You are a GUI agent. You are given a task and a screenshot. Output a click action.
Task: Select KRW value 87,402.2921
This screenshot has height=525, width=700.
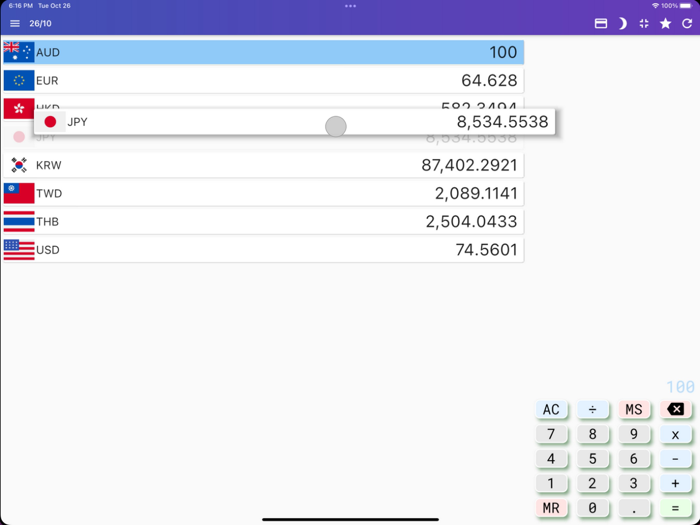[x=469, y=165]
